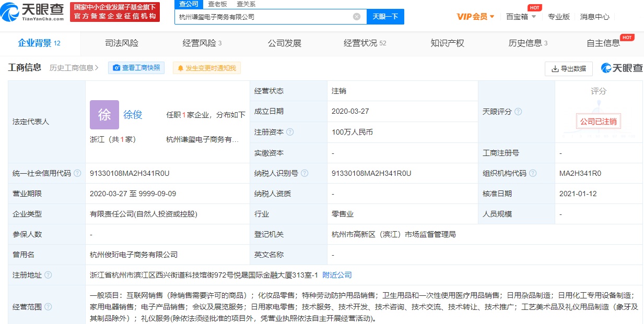Click 查看工商快照 button
This screenshot has height=324, width=644.
[x=136, y=68]
